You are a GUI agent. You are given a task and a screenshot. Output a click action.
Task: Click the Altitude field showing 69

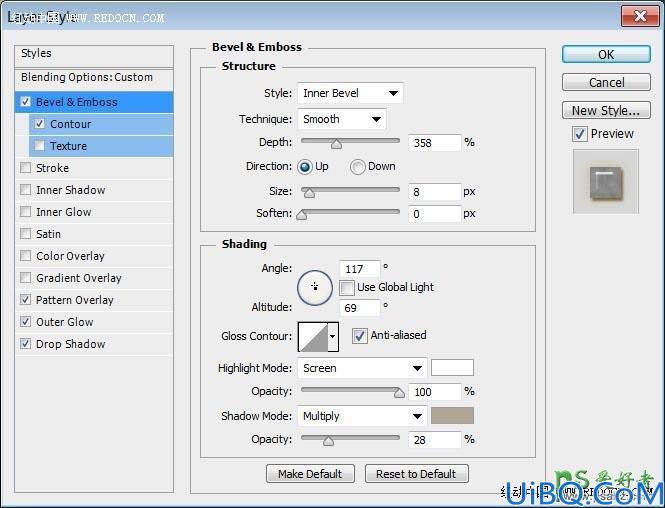click(x=360, y=308)
